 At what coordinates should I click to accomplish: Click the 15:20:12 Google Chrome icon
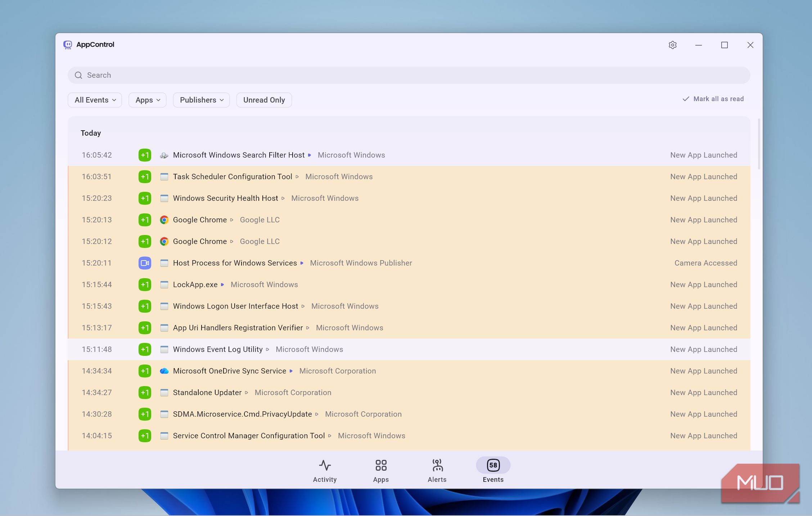point(164,241)
